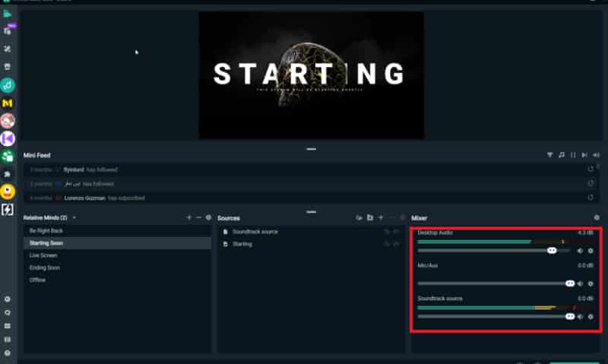Select the Starting Soon scene

pos(117,243)
